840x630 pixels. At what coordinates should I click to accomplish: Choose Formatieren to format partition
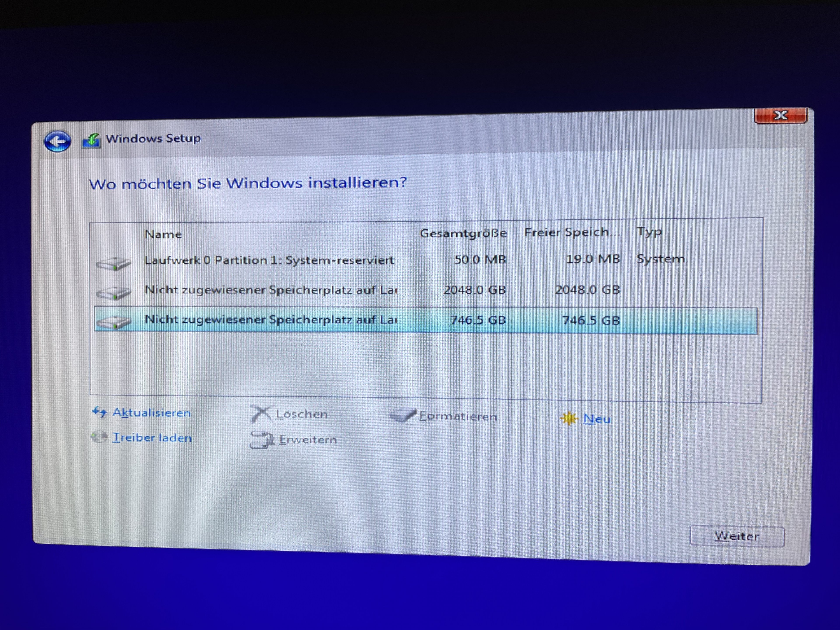tap(458, 416)
